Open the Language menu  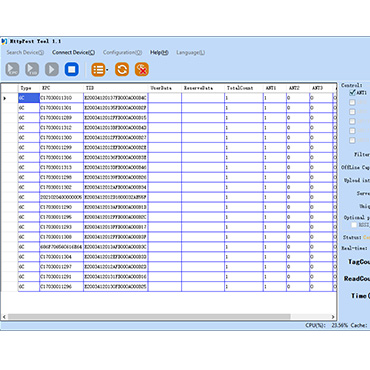click(x=190, y=52)
